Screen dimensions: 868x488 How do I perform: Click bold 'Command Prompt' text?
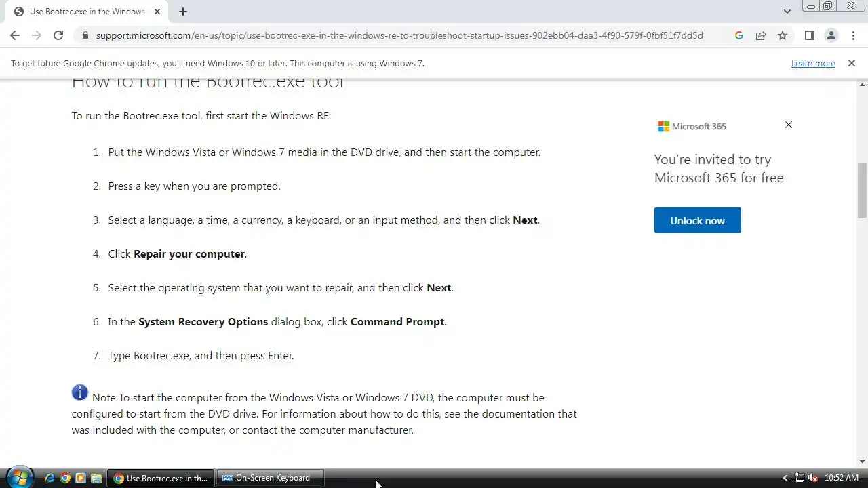coord(397,322)
